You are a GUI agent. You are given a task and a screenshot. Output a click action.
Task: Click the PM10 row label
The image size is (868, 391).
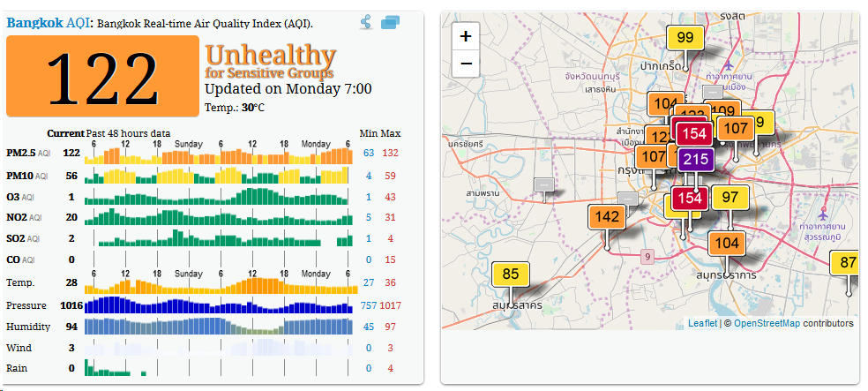click(21, 177)
